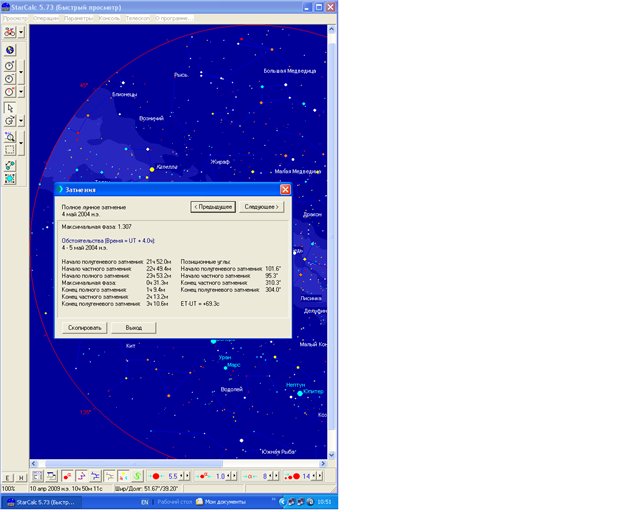Click the Earth globe icon in left toolbar
640x512 pixels.
[x=10, y=50]
